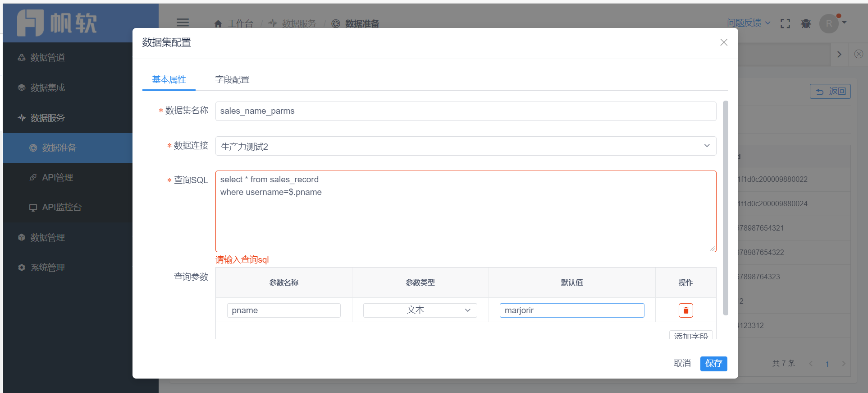Click the FanRuan logo in the sidebar
This screenshot has height=393, width=868.
57,23
